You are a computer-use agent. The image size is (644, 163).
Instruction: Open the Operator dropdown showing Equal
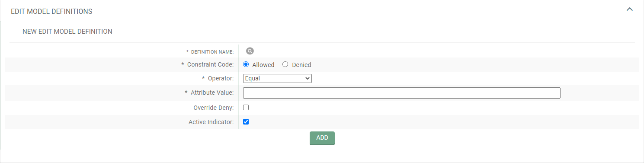click(277, 78)
